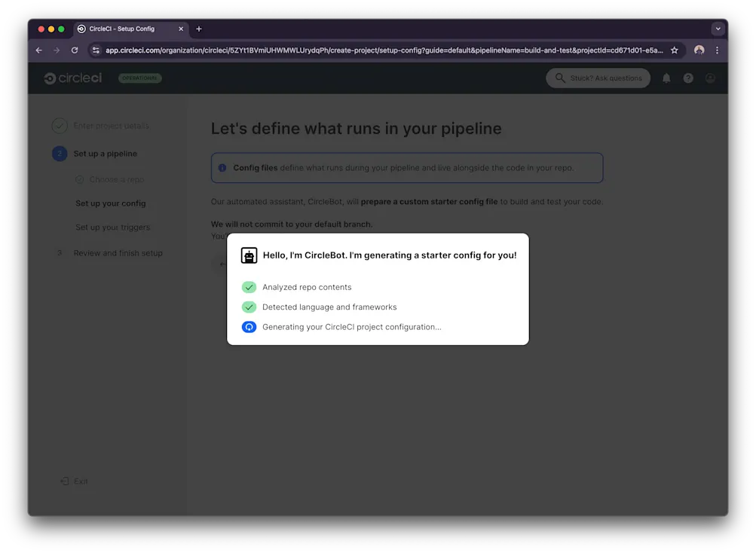
Task: Close the CircleCI - Setup Config tab
Action: pos(181,29)
